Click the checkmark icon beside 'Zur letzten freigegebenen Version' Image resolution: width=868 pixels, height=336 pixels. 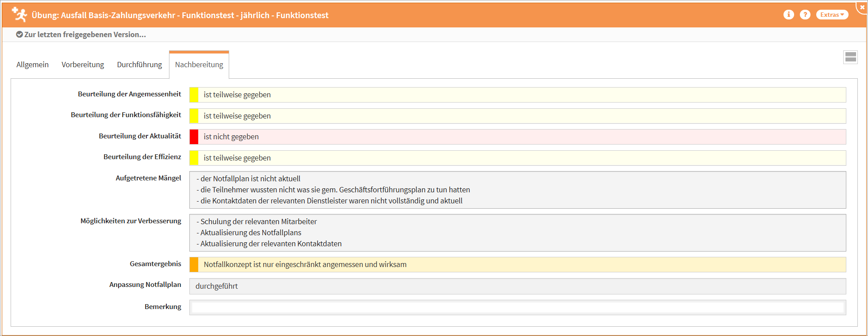click(19, 34)
